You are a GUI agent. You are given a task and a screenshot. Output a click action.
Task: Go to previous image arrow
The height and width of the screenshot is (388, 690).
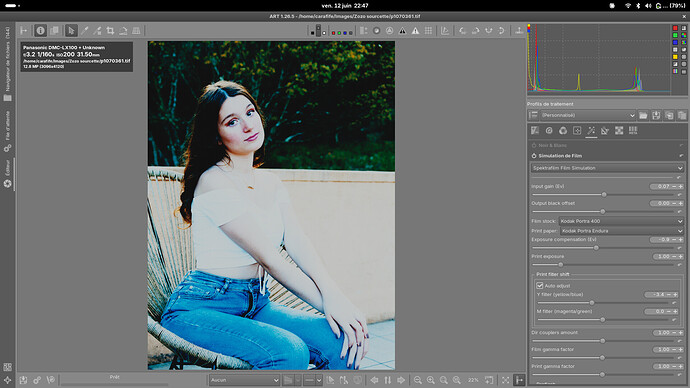[x=374, y=380]
